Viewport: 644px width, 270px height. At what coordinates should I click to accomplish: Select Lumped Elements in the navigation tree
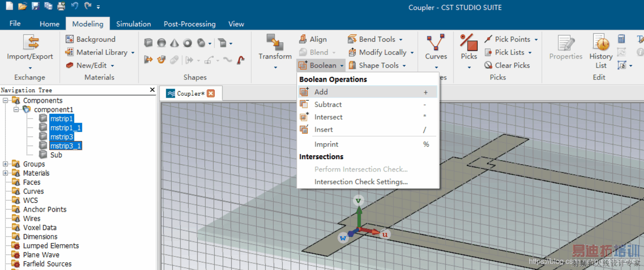click(x=51, y=245)
